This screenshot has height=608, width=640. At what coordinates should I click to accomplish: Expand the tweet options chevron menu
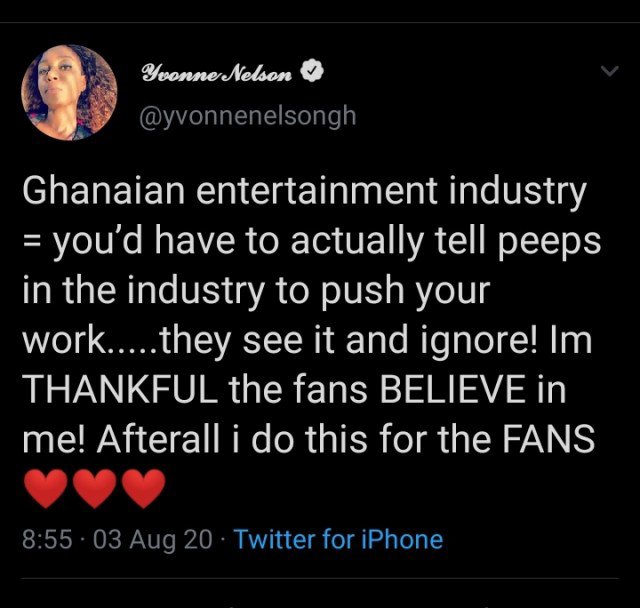[609, 72]
